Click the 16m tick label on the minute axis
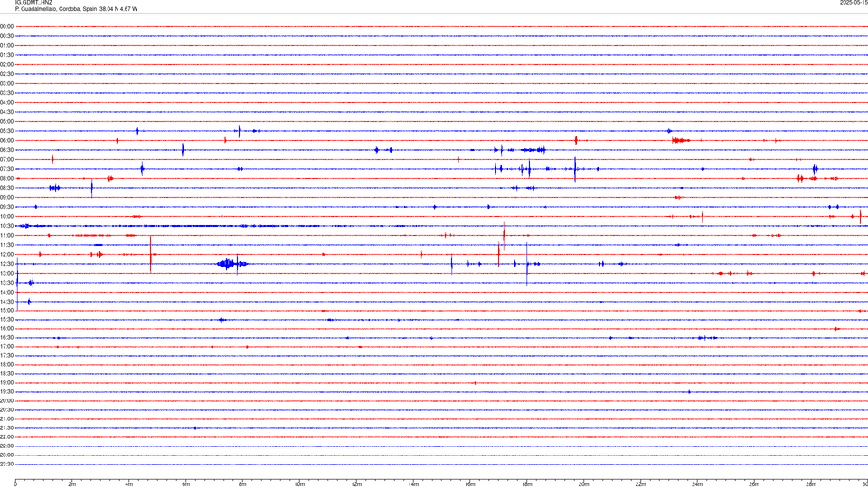The height and width of the screenshot is (488, 868). (x=470, y=484)
